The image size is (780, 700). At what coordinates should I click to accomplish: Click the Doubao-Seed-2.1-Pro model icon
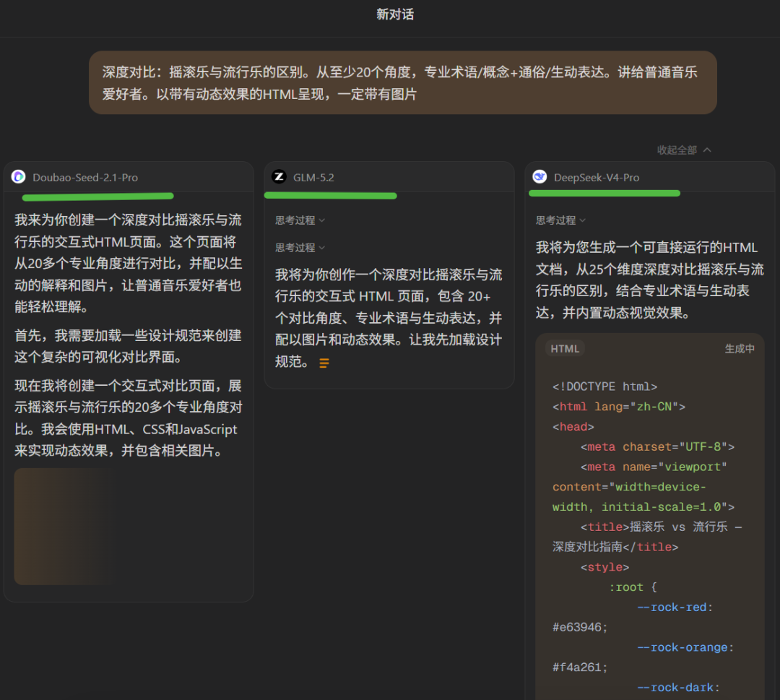click(18, 176)
